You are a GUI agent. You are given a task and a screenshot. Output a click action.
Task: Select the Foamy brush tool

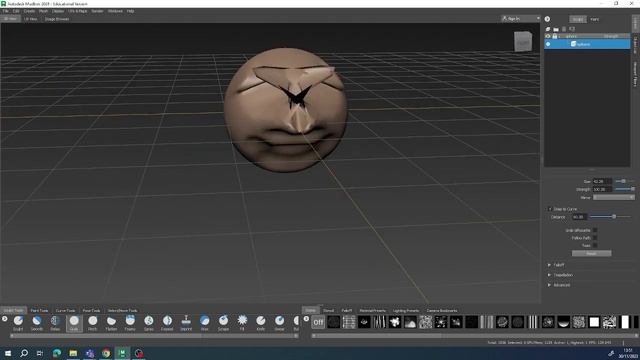(130, 322)
